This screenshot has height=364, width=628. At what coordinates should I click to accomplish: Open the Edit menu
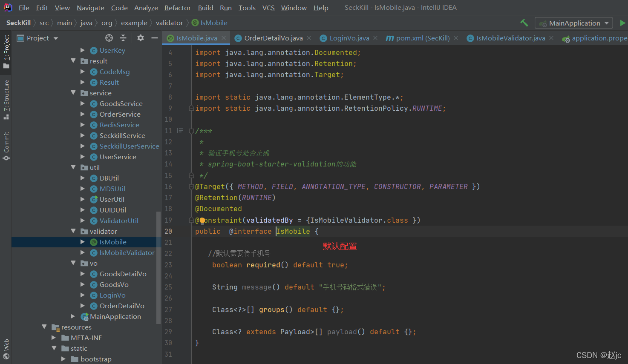click(42, 8)
